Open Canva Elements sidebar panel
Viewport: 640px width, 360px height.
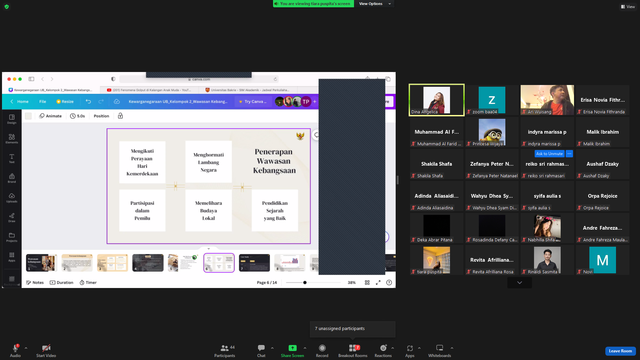[11, 139]
